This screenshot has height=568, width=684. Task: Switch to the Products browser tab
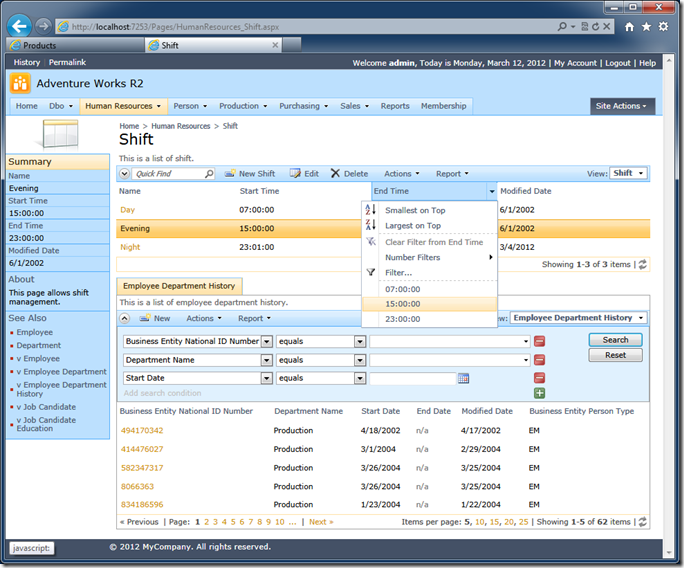pyautogui.click(x=40, y=45)
